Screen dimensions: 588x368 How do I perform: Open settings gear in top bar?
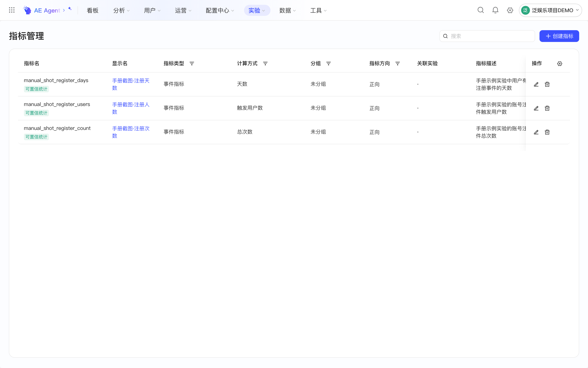tap(510, 10)
